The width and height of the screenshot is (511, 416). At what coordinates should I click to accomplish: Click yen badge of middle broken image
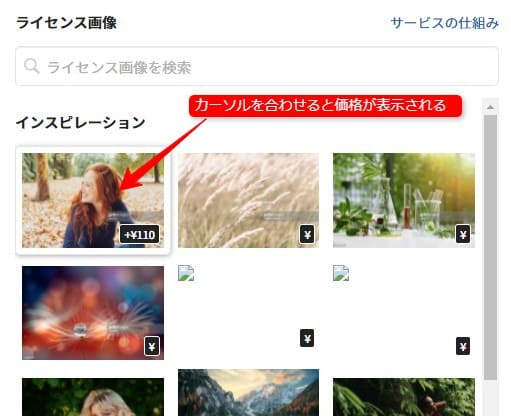(307, 338)
